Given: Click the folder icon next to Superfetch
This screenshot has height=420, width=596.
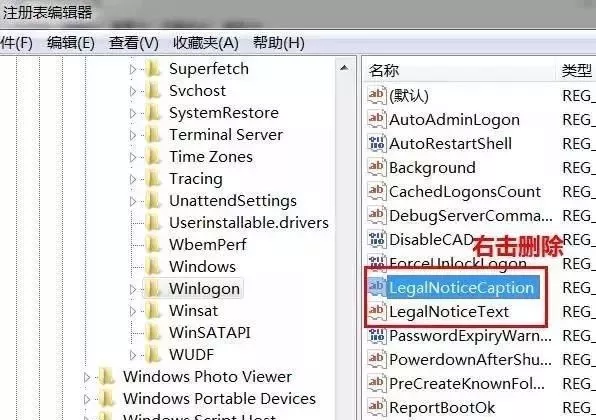Looking at the screenshot, I should pos(154,69).
